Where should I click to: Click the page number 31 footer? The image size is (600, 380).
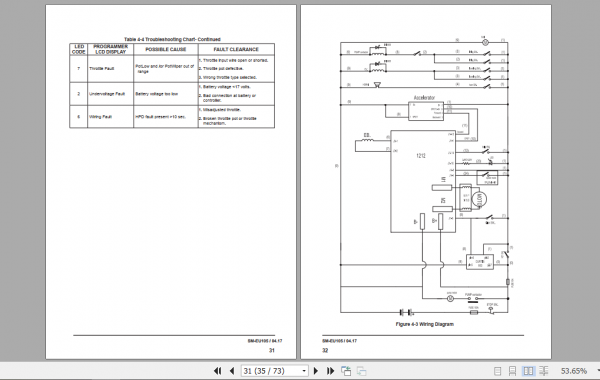tap(272, 350)
